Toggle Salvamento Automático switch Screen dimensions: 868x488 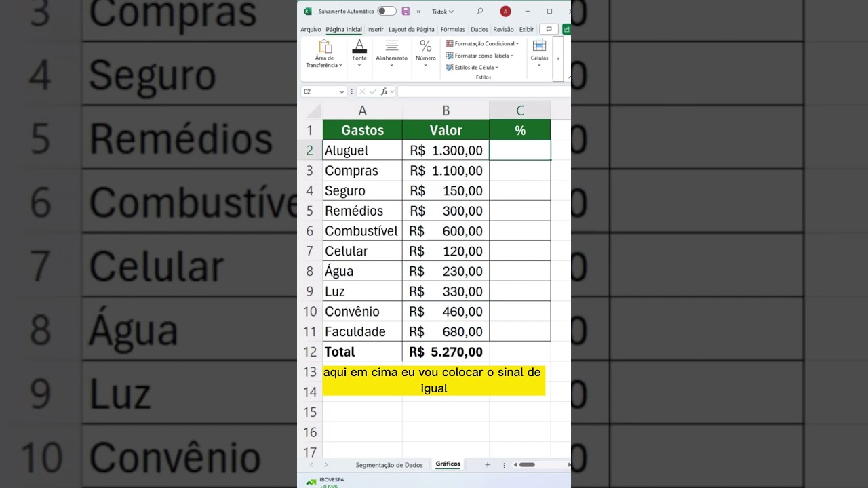387,11
